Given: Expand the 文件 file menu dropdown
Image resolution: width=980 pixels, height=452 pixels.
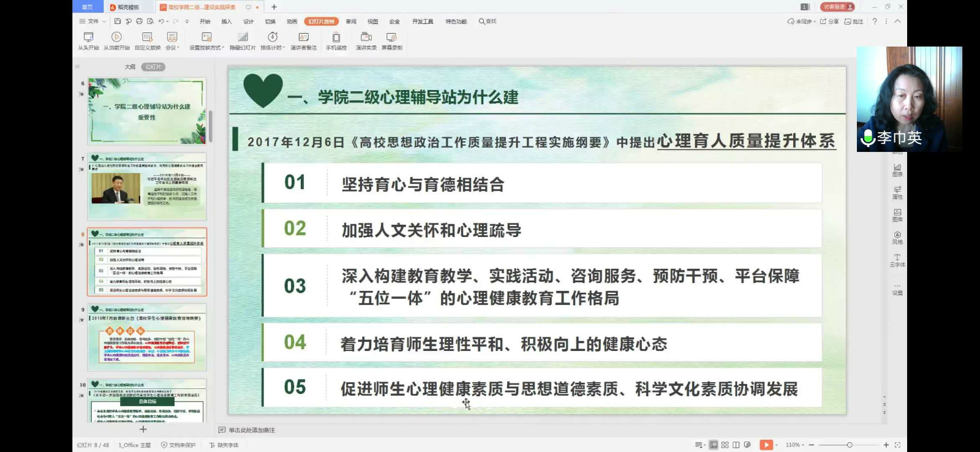Looking at the screenshot, I should click(93, 21).
